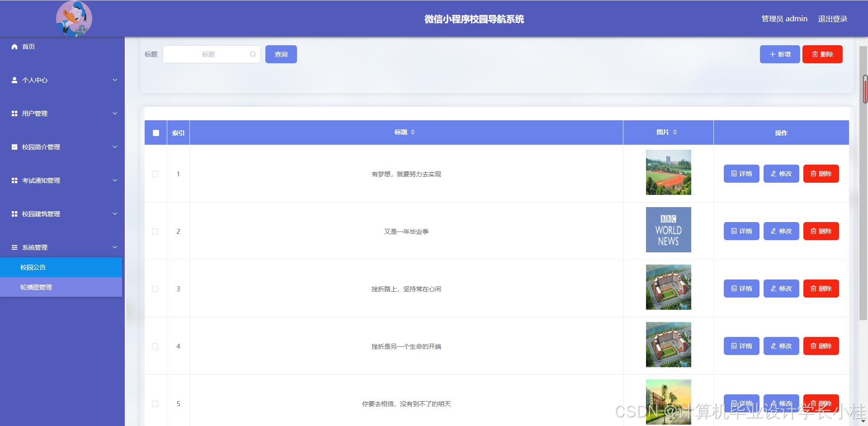Viewport: 868px width, 426px height.
Task: Check the checkbox for row index 1
Action: [x=155, y=174]
